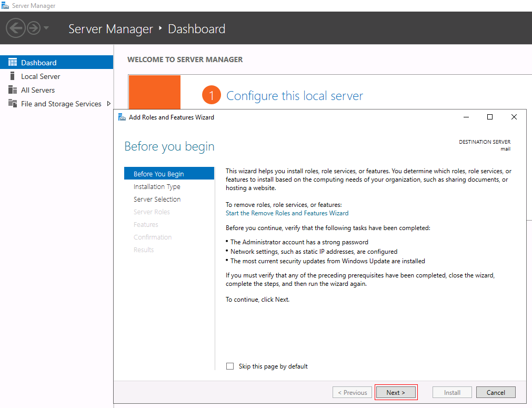The image size is (532, 408).
Task: Select Dashboard in the left navigation
Action: (x=56, y=63)
